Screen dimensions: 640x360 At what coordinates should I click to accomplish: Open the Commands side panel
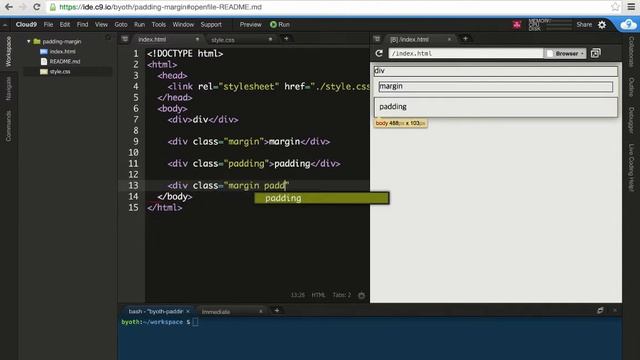pyautogui.click(x=8, y=126)
